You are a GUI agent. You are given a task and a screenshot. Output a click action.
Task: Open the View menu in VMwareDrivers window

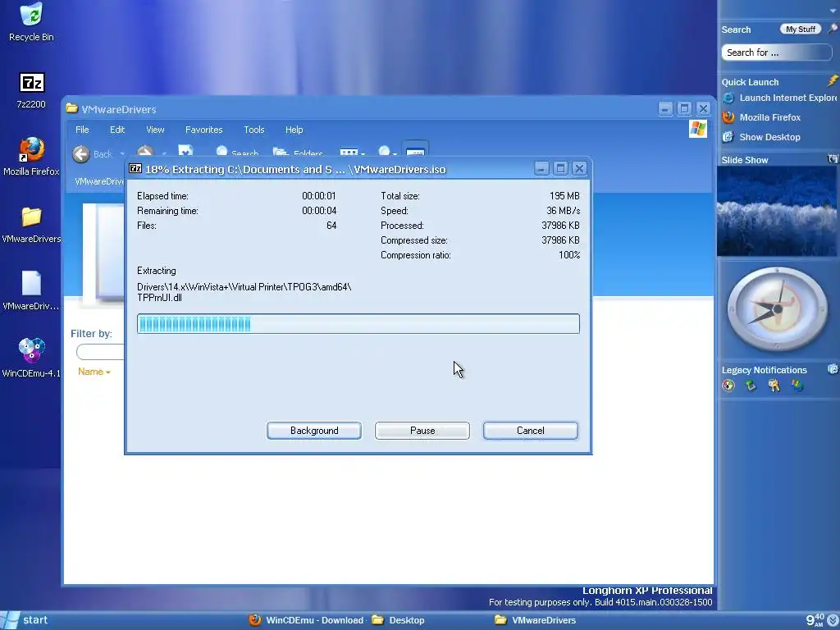point(155,130)
